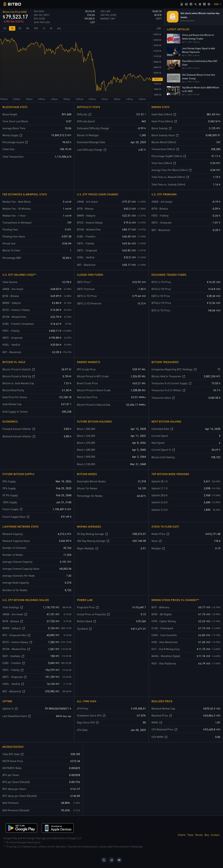The image size is (223, 868).
Task: Toggle the LOG scale on chart
Action: tap(159, 28)
